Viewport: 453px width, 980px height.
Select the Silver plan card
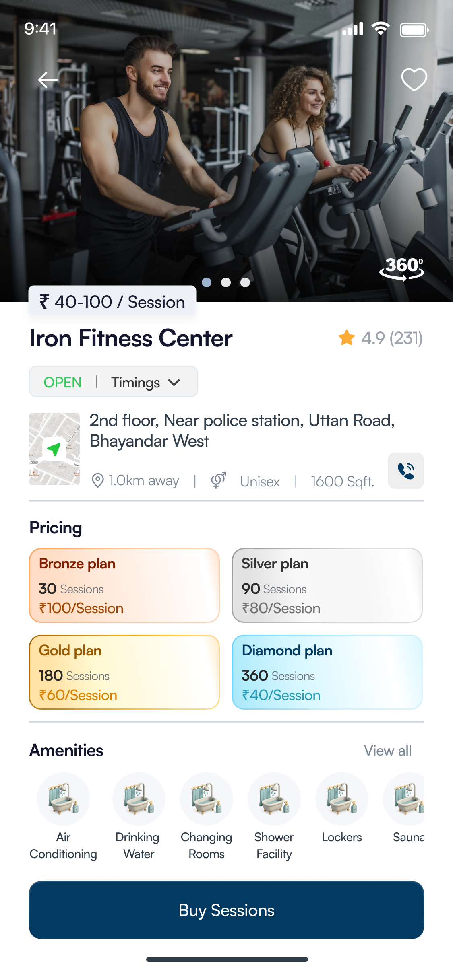click(x=327, y=585)
